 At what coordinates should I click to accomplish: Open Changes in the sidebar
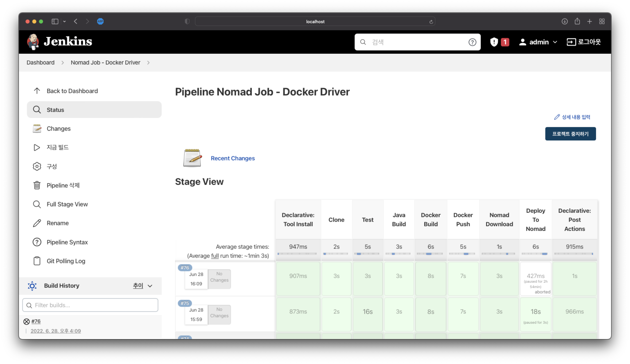point(58,129)
